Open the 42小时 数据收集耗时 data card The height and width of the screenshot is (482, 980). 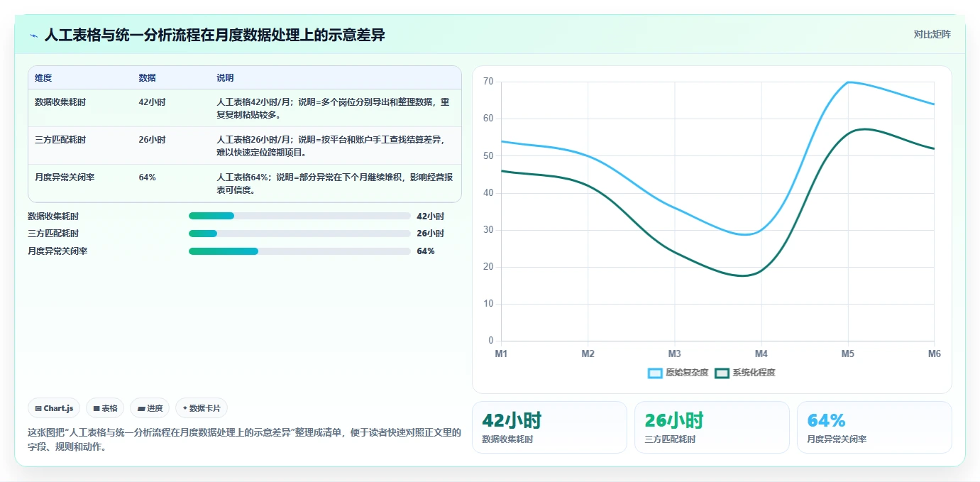[549, 427]
